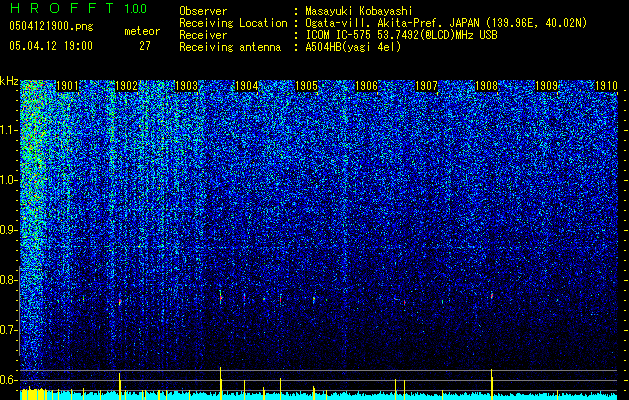The height and width of the screenshot is (400, 629).
Task: Click the antenna value A504HB(yagi 4el)
Action: 353,47
